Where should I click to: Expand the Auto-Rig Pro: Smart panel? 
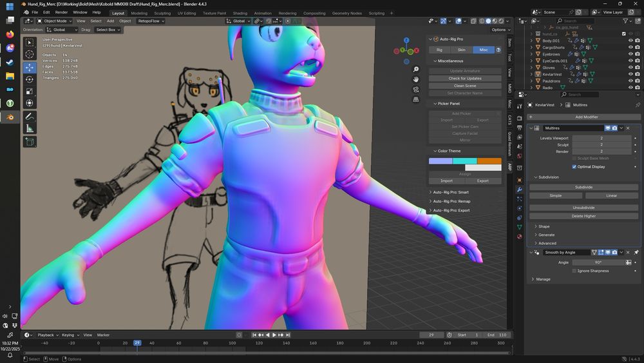[451, 192]
